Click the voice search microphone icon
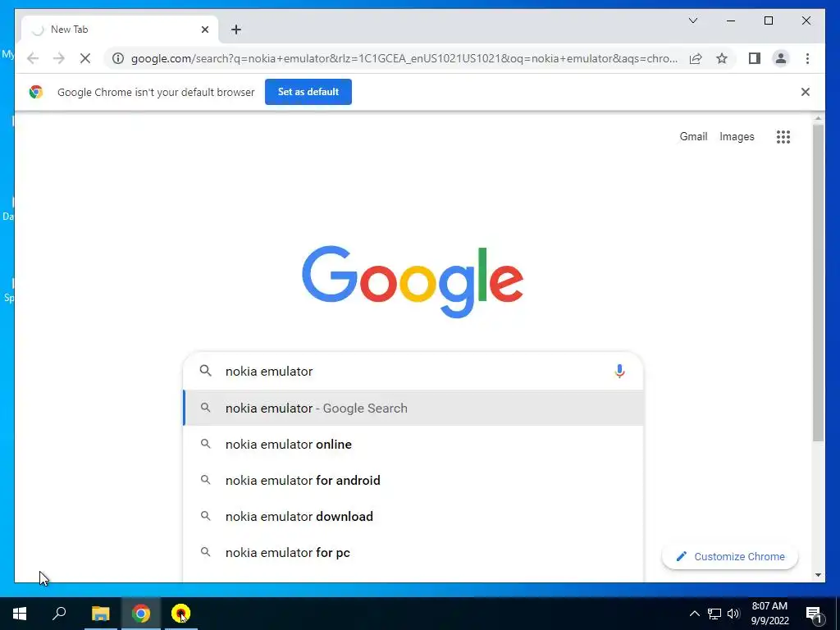 619,371
